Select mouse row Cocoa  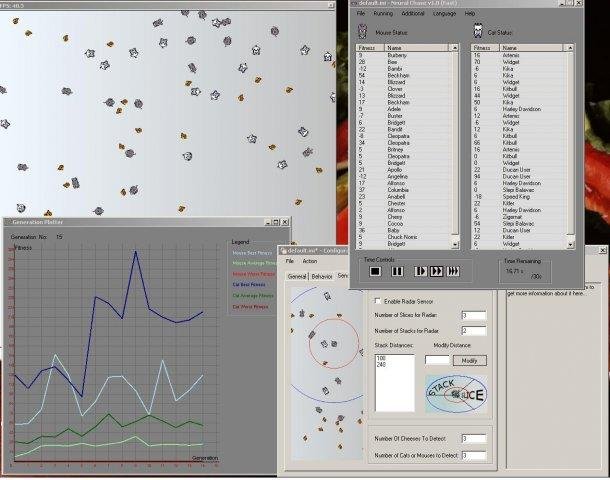point(403,224)
